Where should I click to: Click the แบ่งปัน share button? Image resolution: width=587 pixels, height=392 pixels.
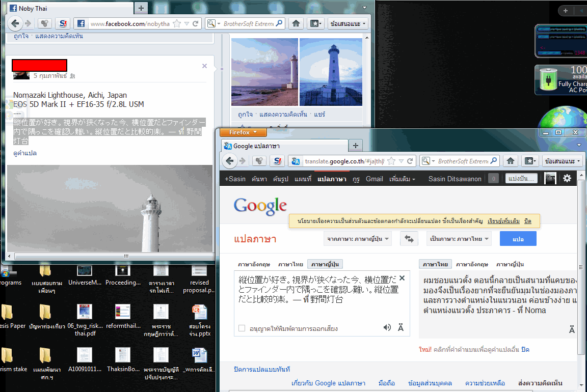click(x=521, y=178)
